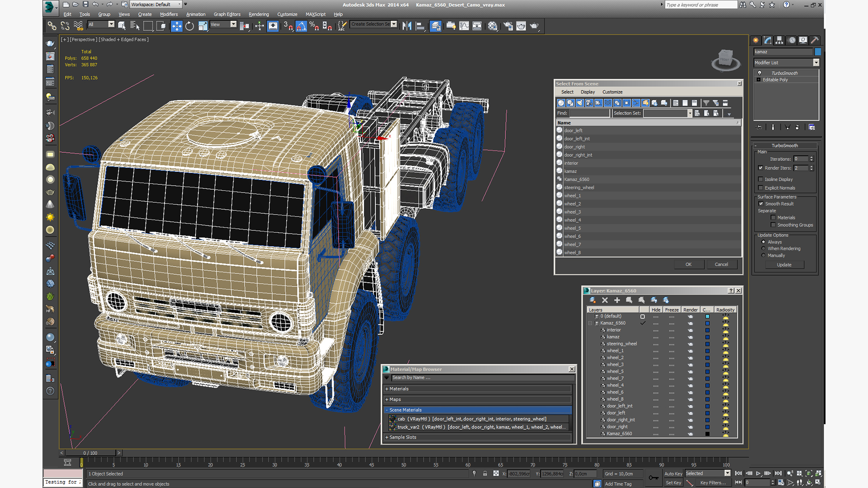
Task: Click the Auto Key button
Action: point(673,474)
